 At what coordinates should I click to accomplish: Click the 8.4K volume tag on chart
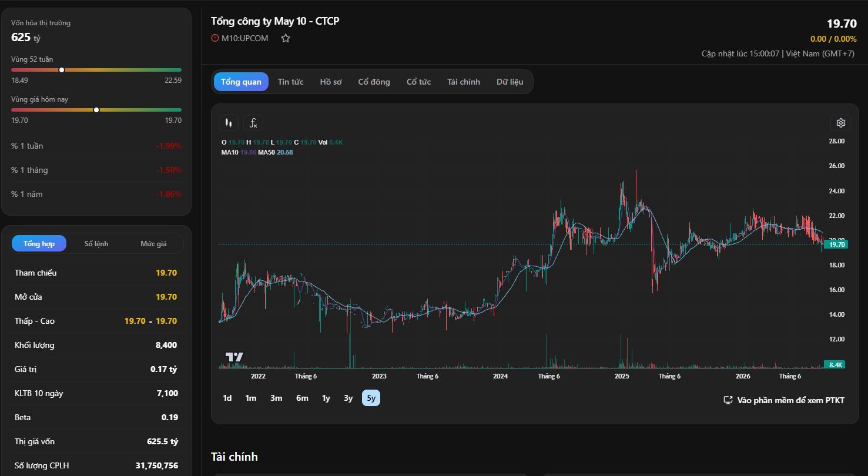point(835,365)
